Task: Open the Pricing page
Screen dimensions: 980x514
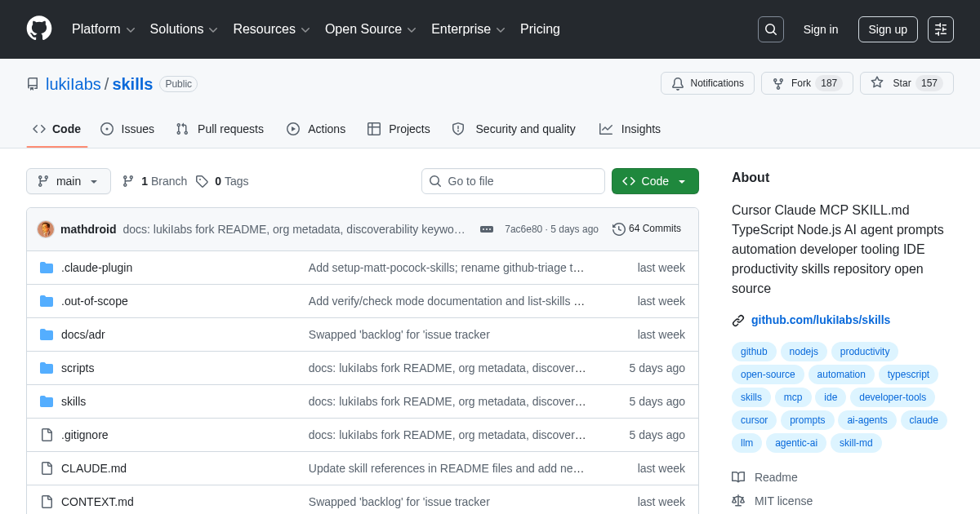Action: pyautogui.click(x=540, y=29)
